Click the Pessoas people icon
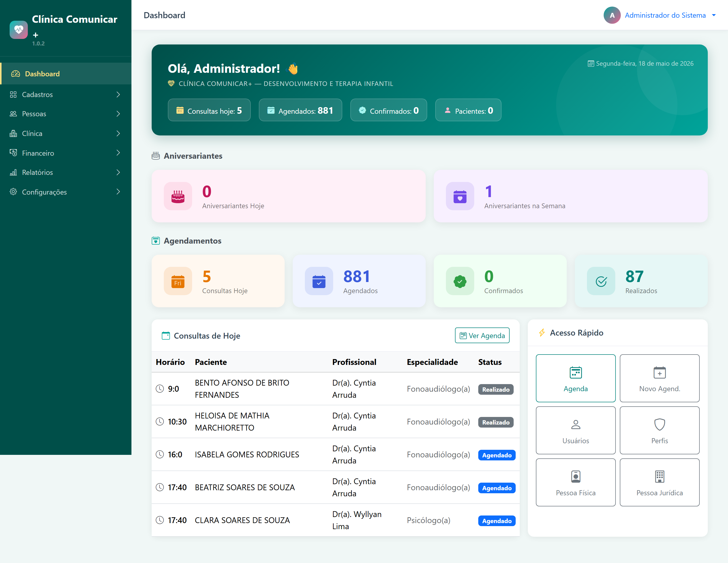 (x=13, y=114)
